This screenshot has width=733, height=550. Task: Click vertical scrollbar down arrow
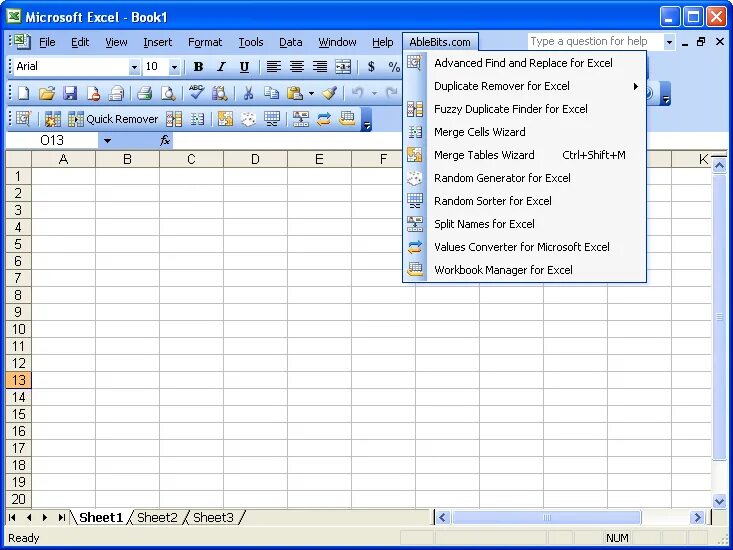(719, 501)
